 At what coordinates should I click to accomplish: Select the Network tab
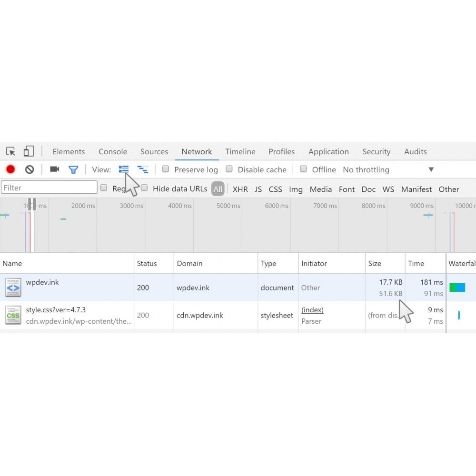pyautogui.click(x=197, y=151)
